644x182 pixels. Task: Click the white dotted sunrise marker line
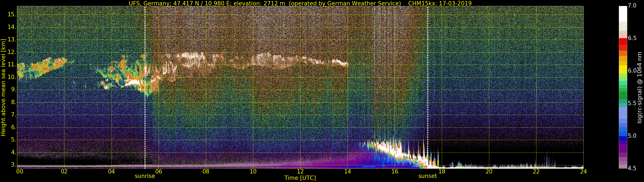pyautogui.click(x=145, y=87)
